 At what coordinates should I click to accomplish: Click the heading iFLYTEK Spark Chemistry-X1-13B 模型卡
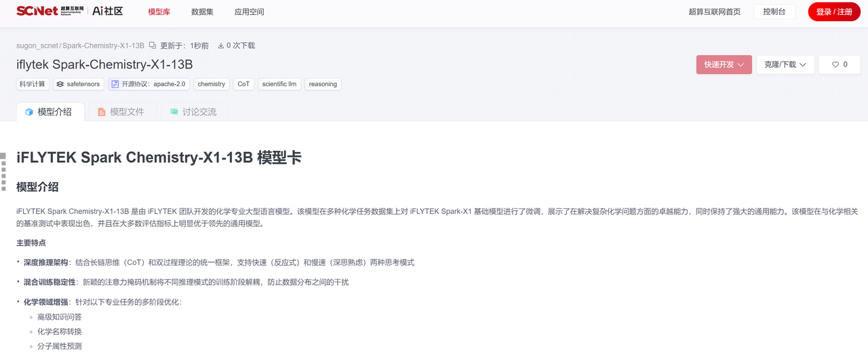click(x=159, y=157)
